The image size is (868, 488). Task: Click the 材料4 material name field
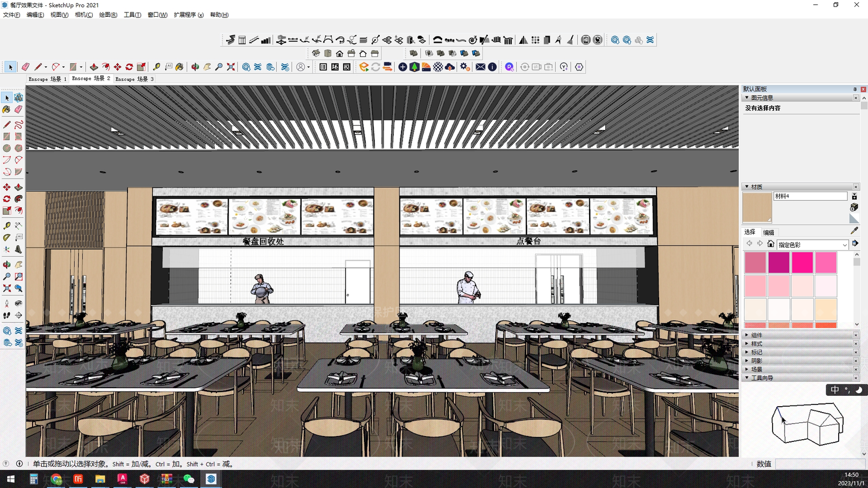point(810,196)
